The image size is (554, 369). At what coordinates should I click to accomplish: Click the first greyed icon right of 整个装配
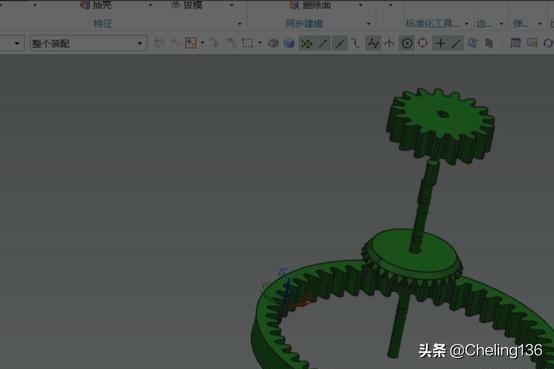pos(159,43)
